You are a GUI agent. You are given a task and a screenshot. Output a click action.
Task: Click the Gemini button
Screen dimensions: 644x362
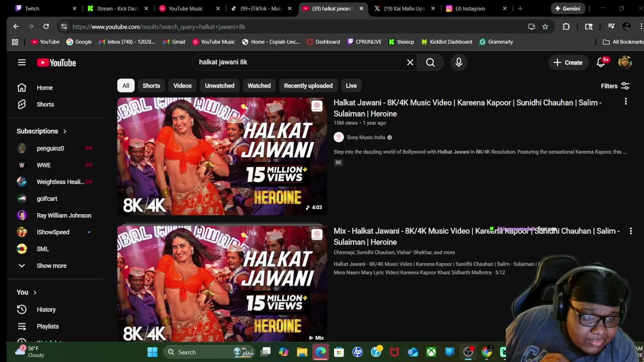[x=567, y=9]
